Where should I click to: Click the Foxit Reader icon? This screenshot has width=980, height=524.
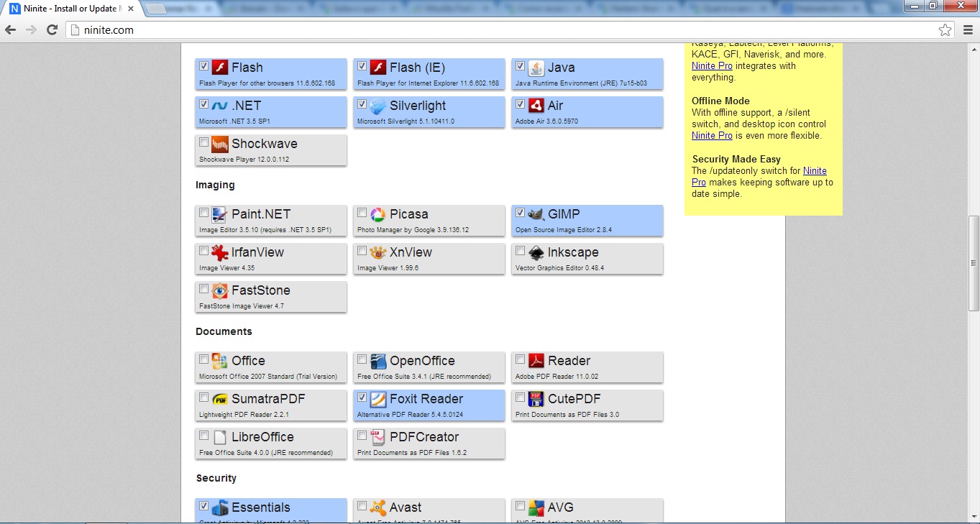click(x=378, y=399)
